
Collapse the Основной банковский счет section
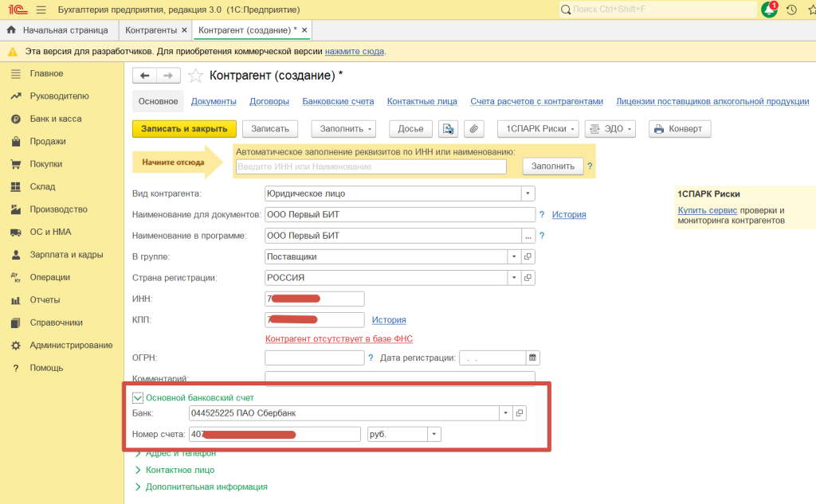pos(138,397)
